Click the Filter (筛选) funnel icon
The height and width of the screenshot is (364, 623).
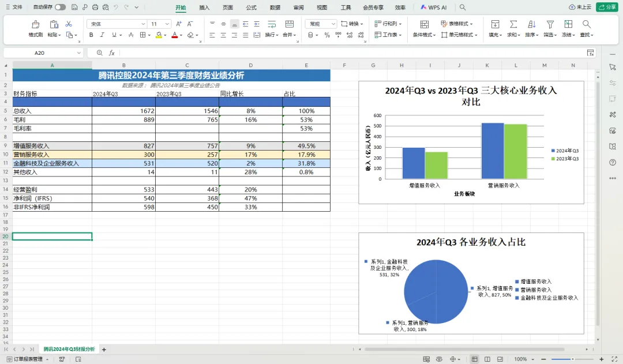click(x=550, y=24)
